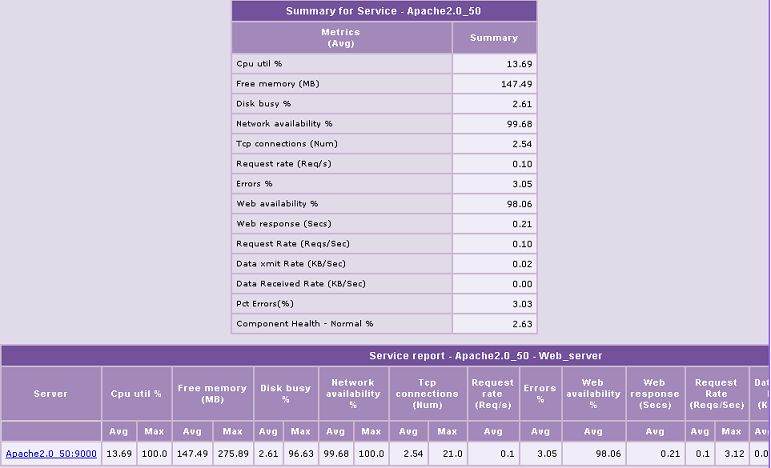The height and width of the screenshot is (468, 771).
Task: Click Errors % Avg cell 3.05 in server row
Action: (x=540, y=454)
